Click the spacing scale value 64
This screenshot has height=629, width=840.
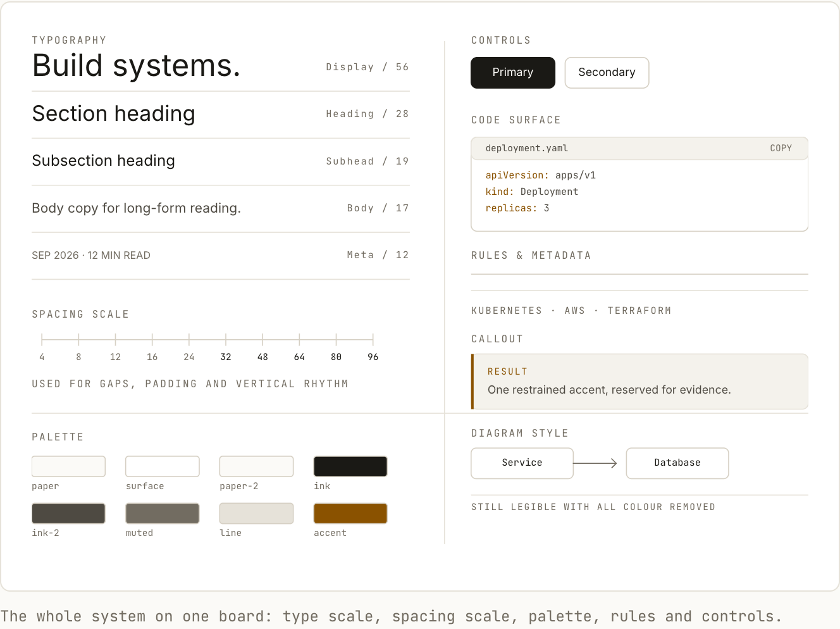pyautogui.click(x=299, y=357)
